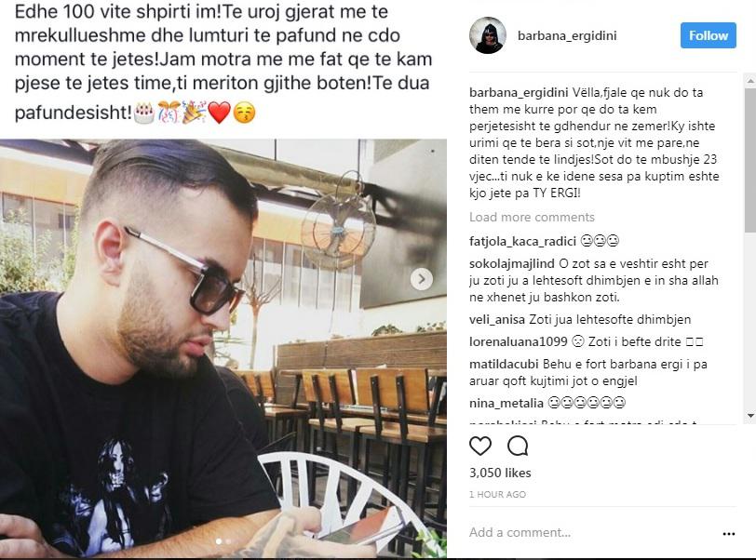Visit sokolajmajlind commenter profile
This screenshot has height=560, width=756.
click(x=512, y=263)
